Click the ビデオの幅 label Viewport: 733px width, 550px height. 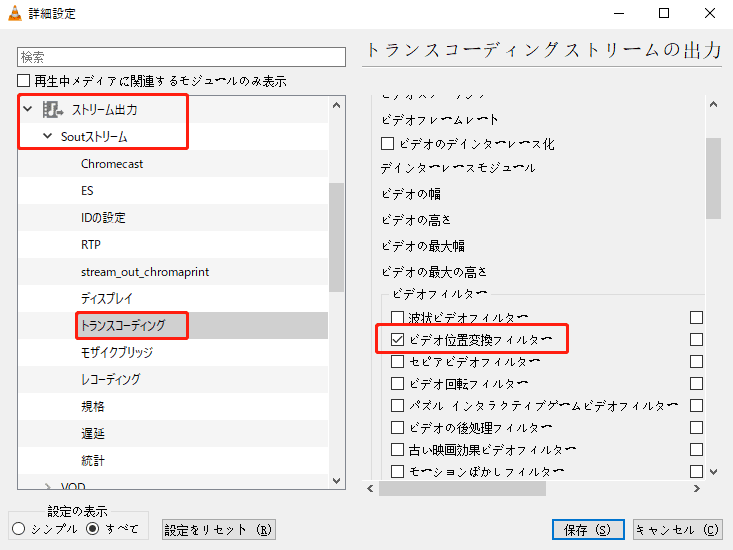click(x=411, y=193)
